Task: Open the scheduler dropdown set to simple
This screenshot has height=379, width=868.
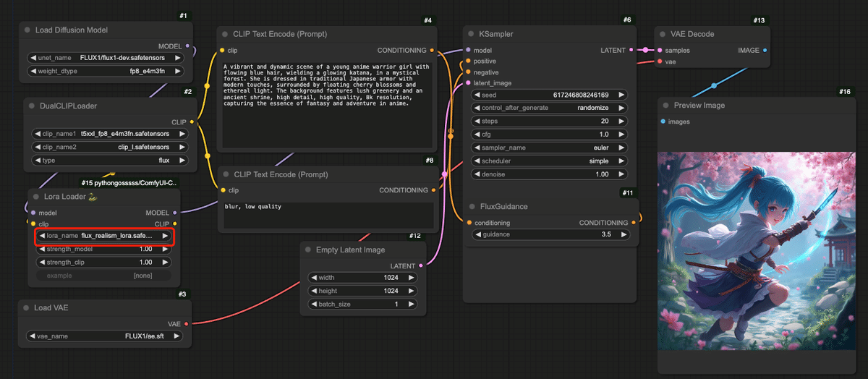Action: (548, 161)
